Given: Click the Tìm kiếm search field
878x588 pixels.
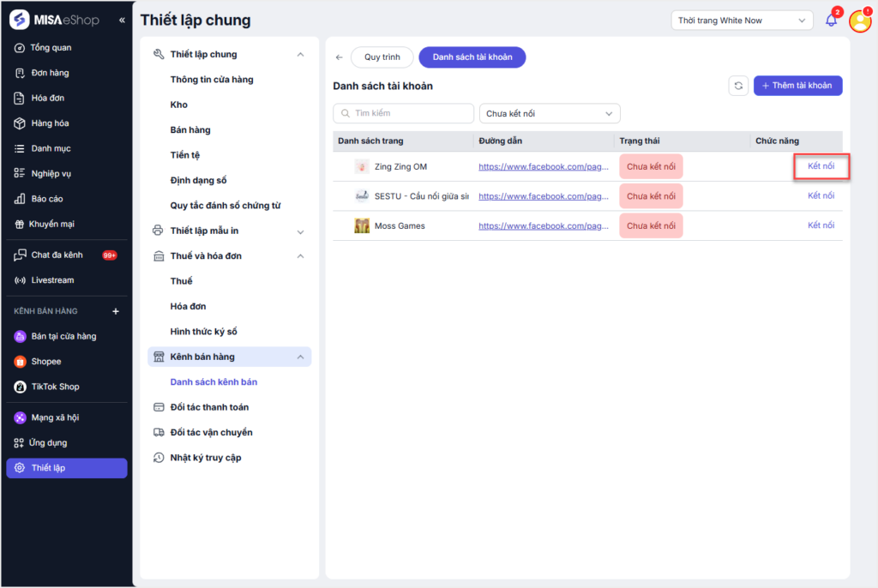Looking at the screenshot, I should (404, 113).
